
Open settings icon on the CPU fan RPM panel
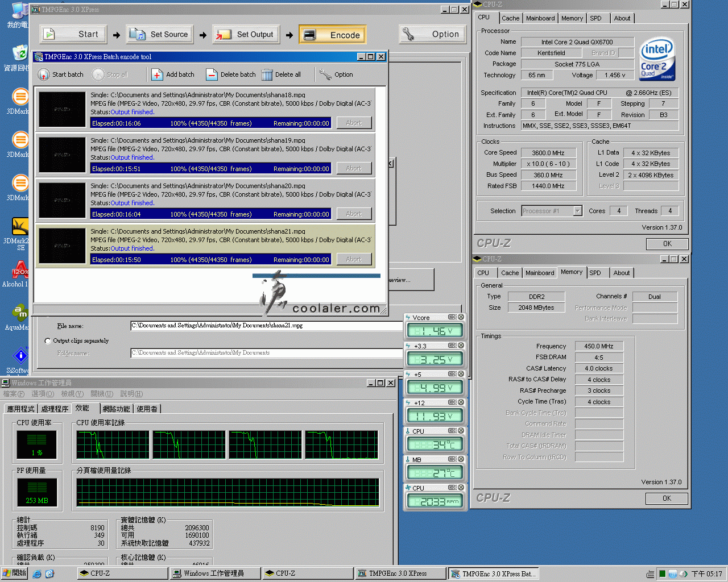[452, 488]
